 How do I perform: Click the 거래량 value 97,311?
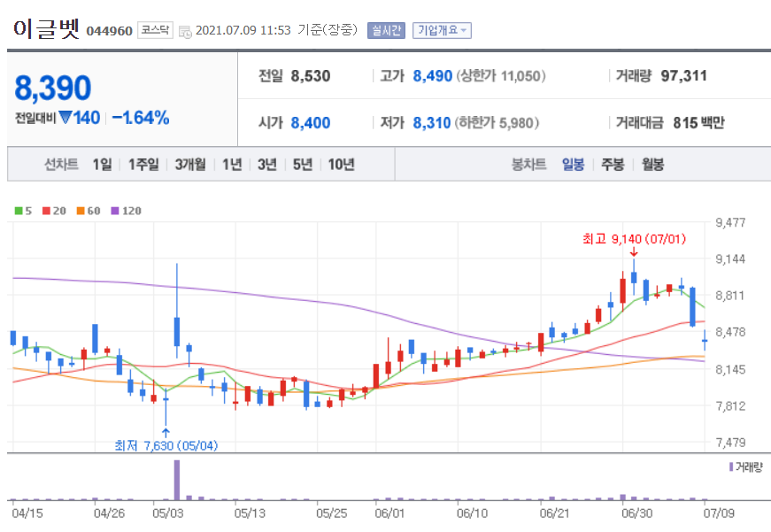(x=684, y=76)
